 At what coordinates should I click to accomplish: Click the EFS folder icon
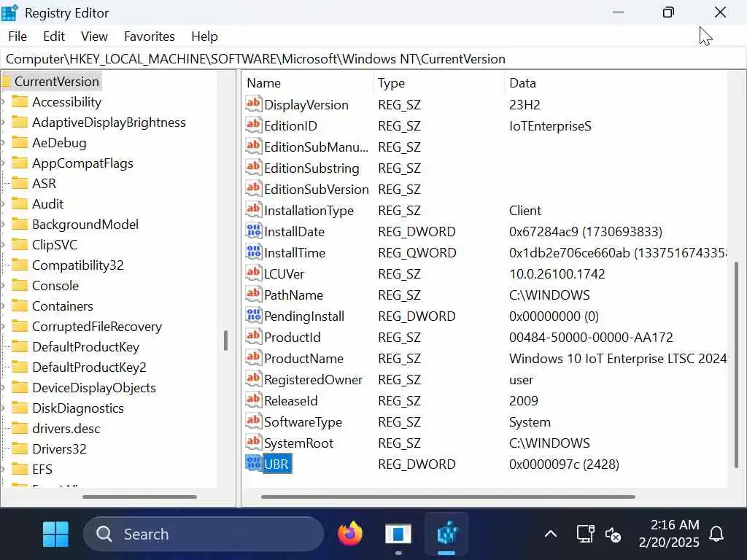(20, 469)
